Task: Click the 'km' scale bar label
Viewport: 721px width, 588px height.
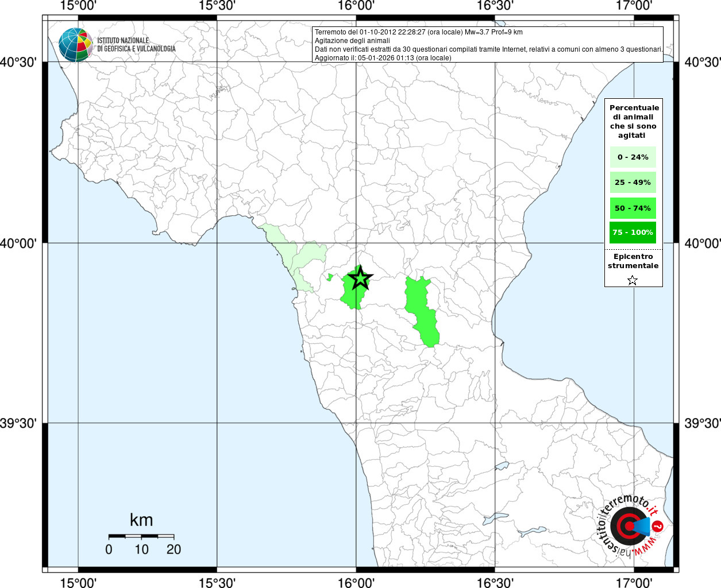Action: click(x=141, y=520)
